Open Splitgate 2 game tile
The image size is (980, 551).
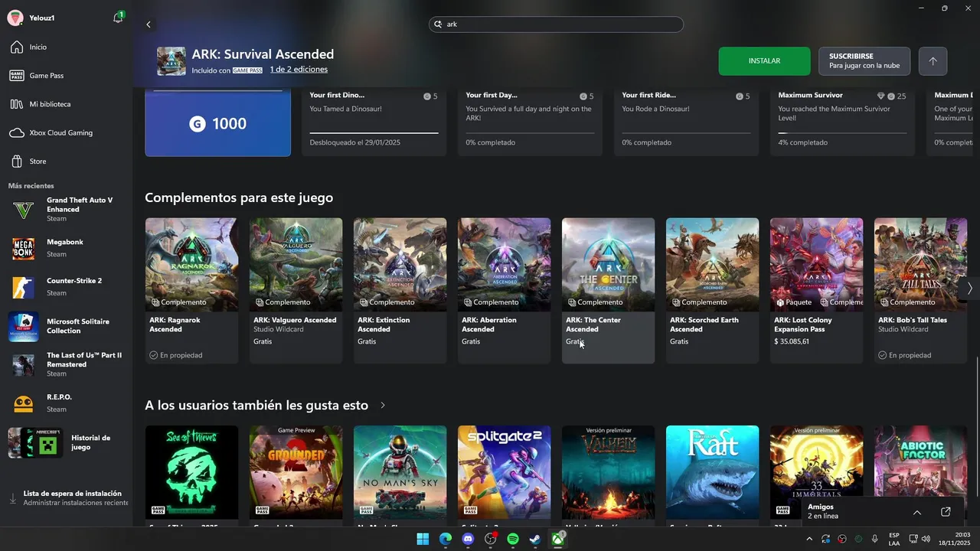[x=504, y=475]
